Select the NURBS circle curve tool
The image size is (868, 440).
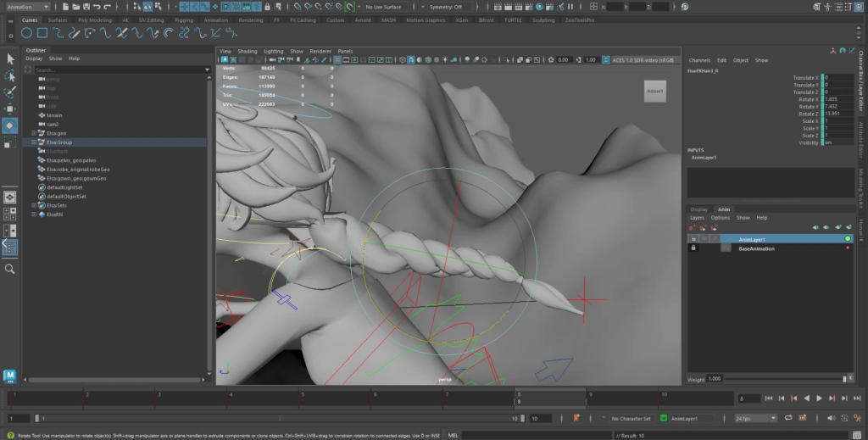(26, 33)
